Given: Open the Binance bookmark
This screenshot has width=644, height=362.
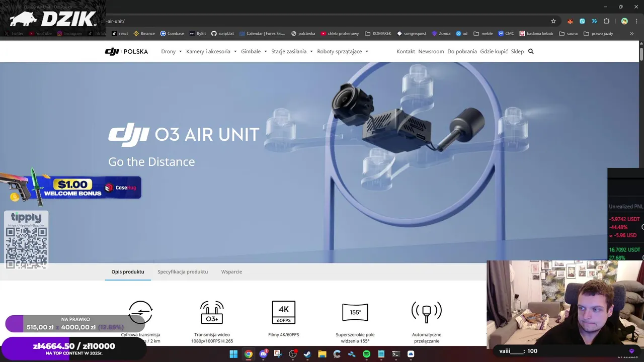Looking at the screenshot, I should [x=144, y=34].
